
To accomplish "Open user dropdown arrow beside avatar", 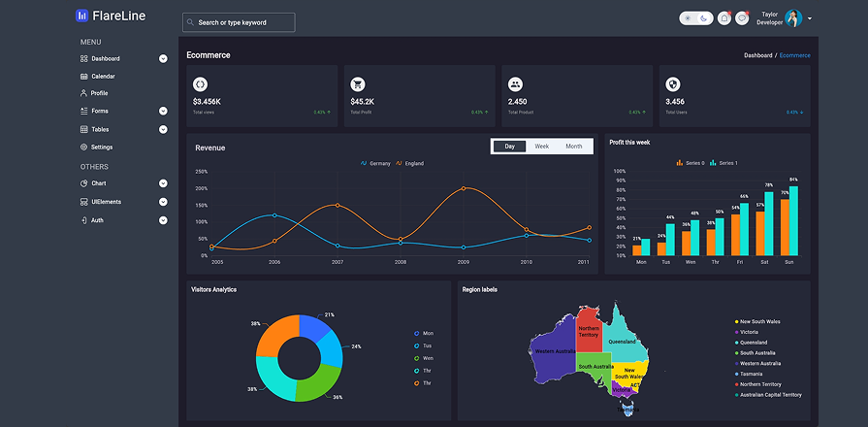I will coord(810,18).
